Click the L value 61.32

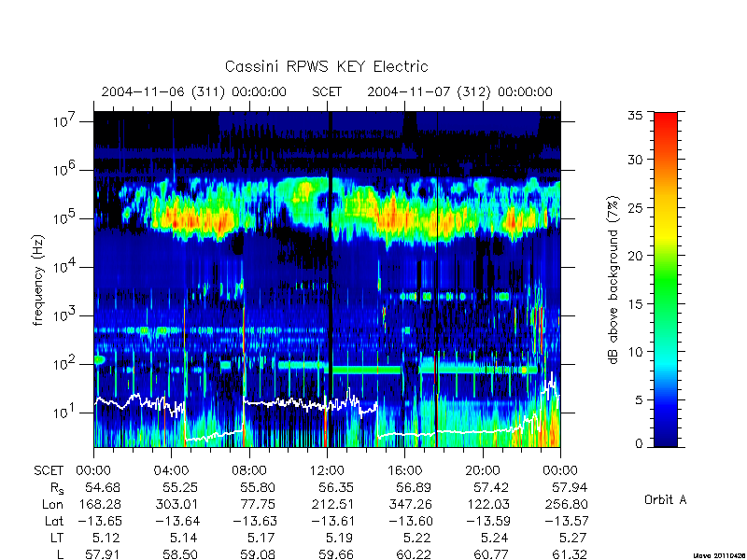(x=569, y=554)
